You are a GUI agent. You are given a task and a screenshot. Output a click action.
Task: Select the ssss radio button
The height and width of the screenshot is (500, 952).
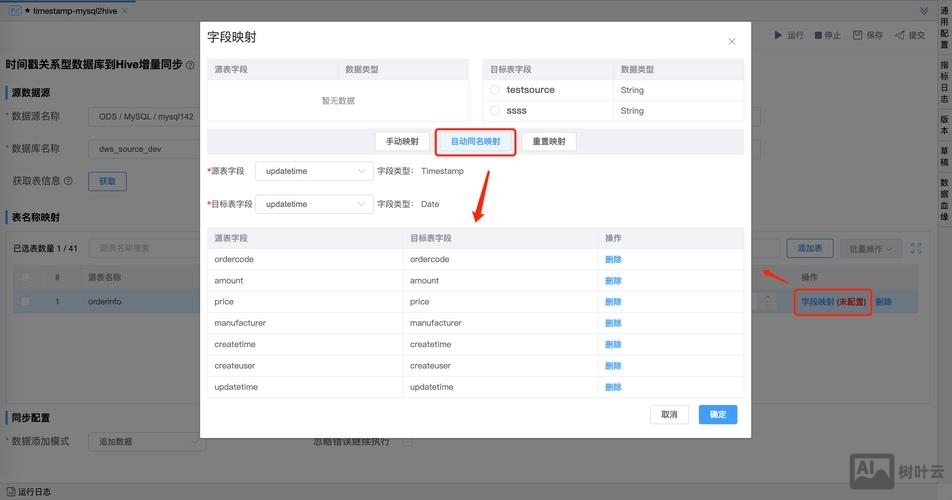coord(495,110)
